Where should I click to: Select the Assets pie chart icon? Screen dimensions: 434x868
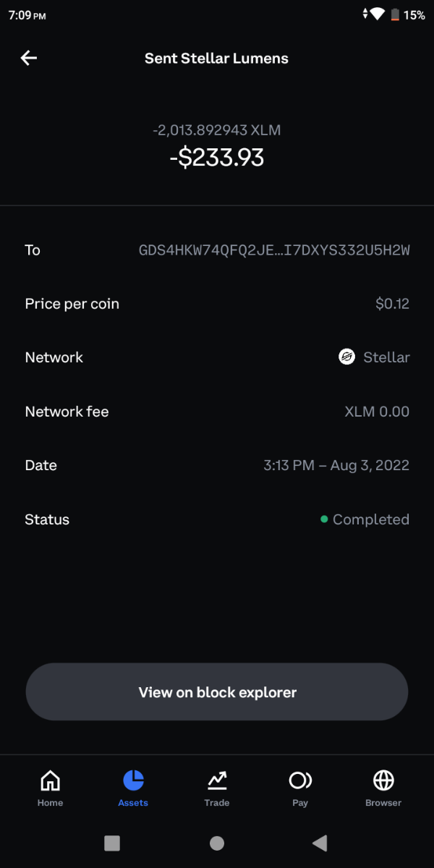coord(133,780)
